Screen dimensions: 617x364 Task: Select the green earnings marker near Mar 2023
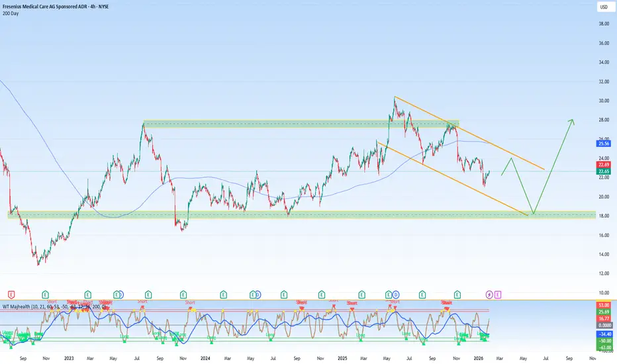88,295
